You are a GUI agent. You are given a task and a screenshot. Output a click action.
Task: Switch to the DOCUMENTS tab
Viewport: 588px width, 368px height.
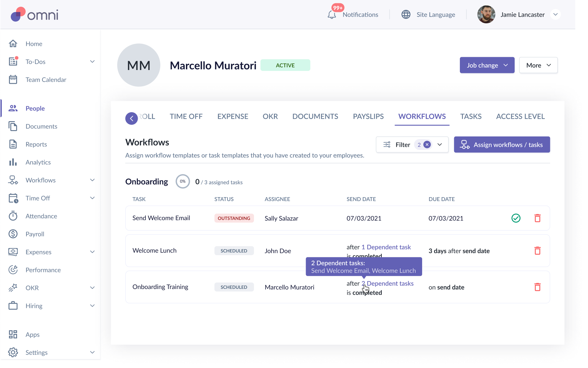pyautogui.click(x=315, y=116)
